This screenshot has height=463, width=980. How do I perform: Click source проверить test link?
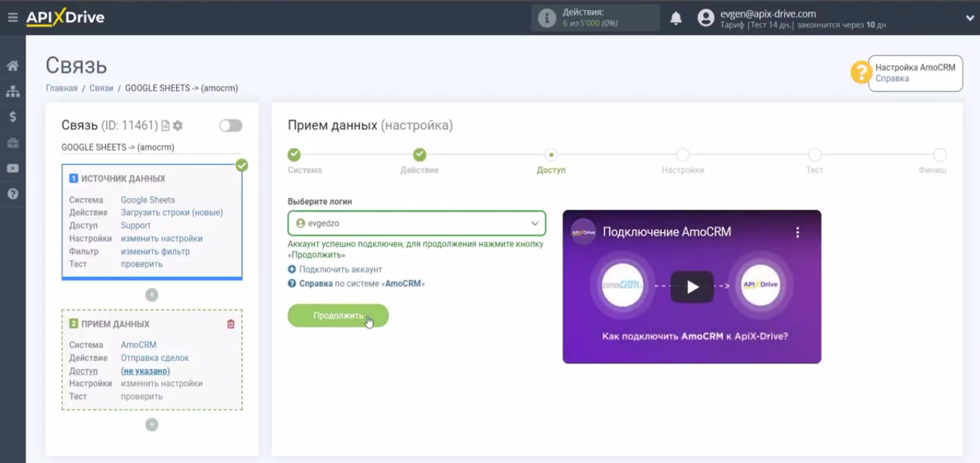click(x=142, y=264)
